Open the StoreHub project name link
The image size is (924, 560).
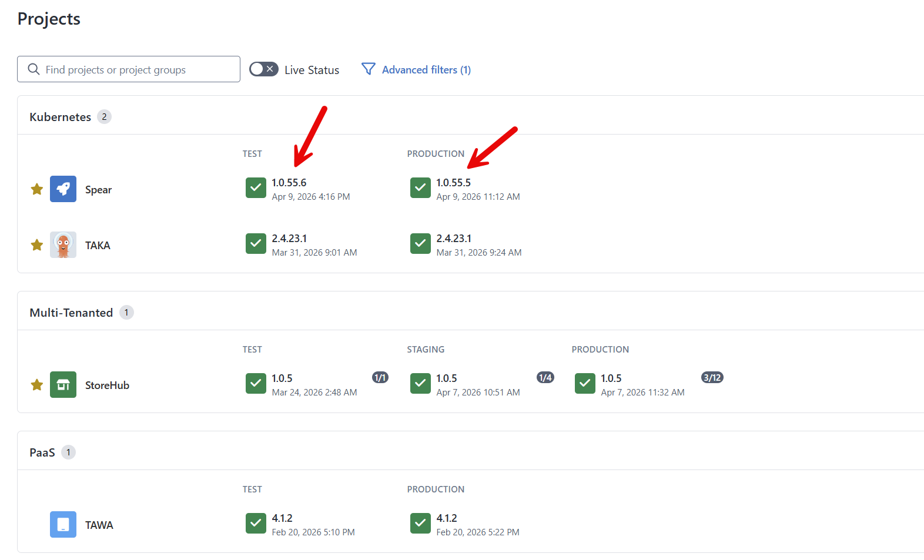107,385
